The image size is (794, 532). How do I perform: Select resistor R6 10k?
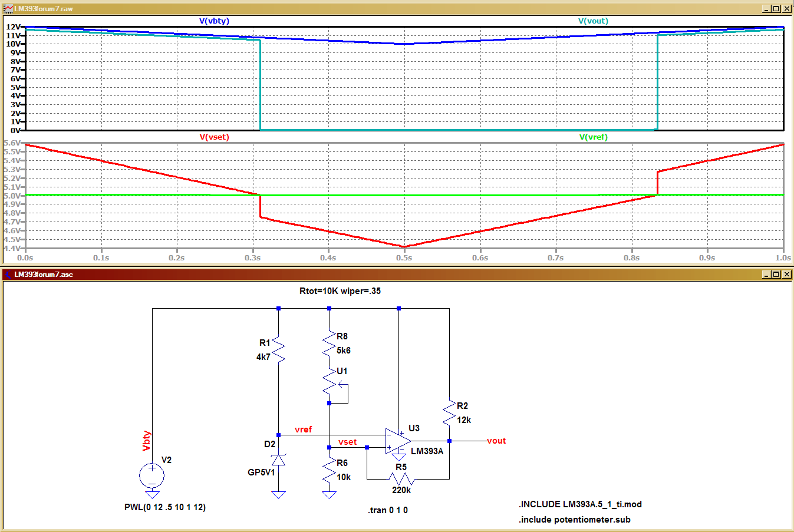(x=329, y=471)
